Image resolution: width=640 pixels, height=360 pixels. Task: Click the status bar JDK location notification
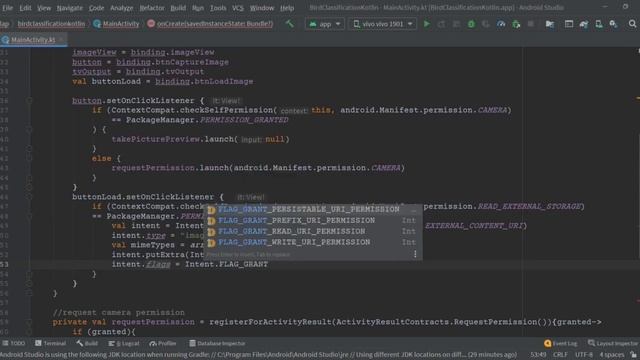[x=258, y=355]
